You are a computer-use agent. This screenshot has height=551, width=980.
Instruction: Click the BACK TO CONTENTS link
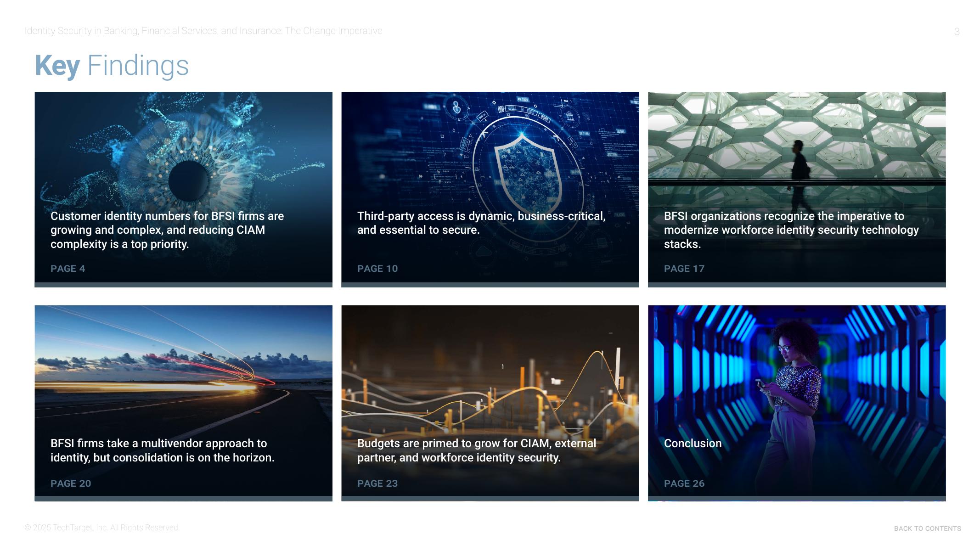pyautogui.click(x=927, y=529)
